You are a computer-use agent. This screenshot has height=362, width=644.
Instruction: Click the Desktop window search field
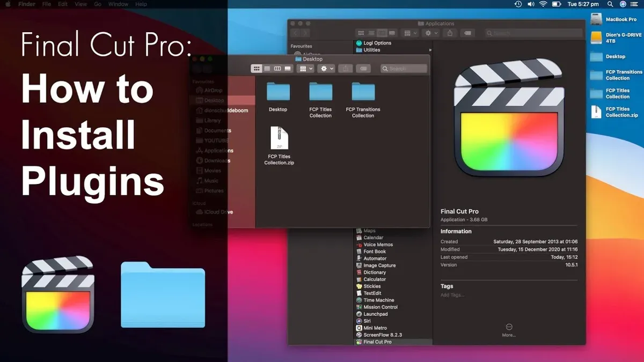point(404,69)
